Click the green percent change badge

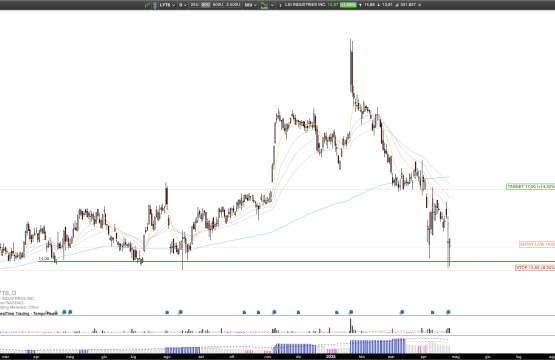pos(348,5)
